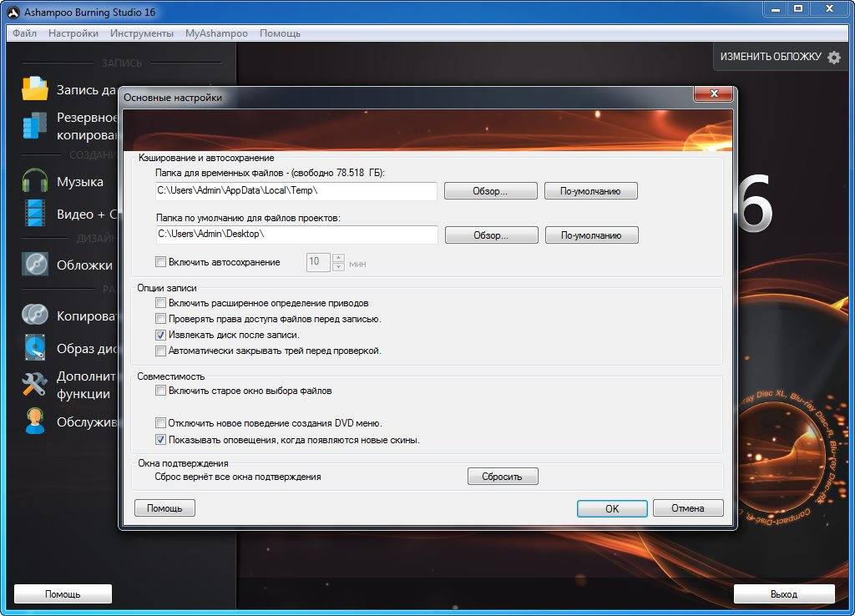Click the autosave minutes value field
Viewport: 855px width, 616px height.
tap(318, 262)
